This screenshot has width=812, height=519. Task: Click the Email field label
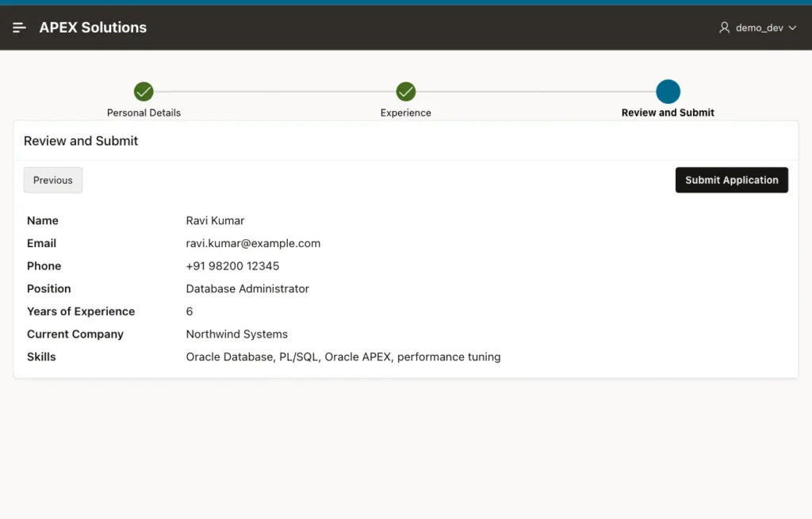(x=41, y=243)
